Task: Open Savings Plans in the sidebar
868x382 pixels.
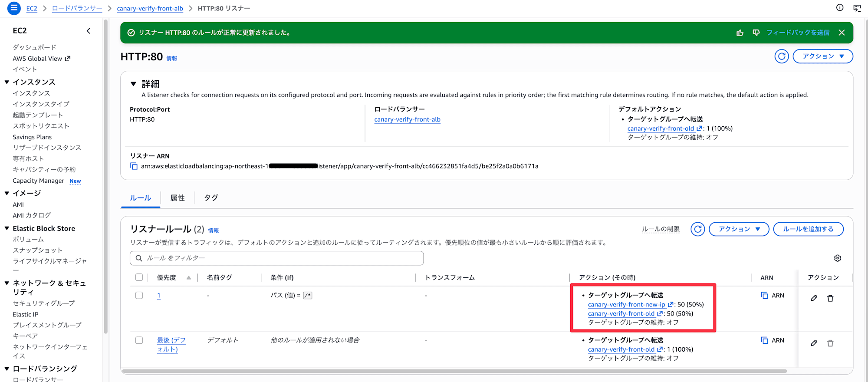Action: point(32,137)
